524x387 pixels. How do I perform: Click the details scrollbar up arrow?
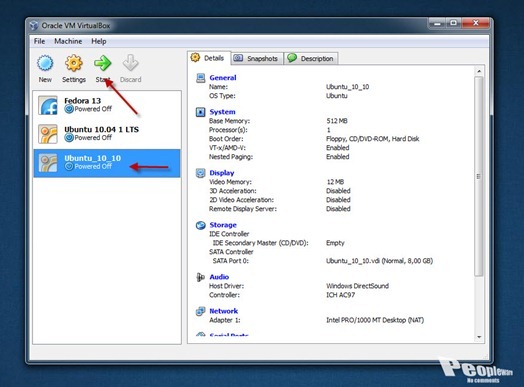coord(479,71)
